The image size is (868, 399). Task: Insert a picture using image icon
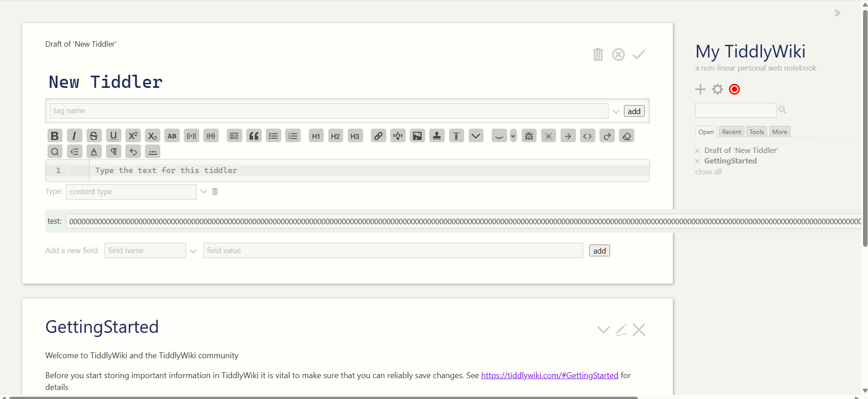(x=417, y=136)
